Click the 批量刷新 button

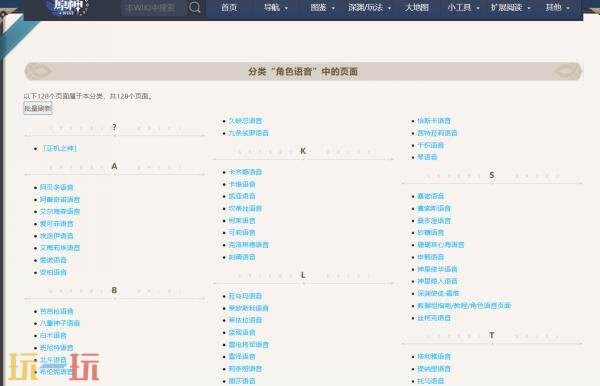[x=38, y=108]
